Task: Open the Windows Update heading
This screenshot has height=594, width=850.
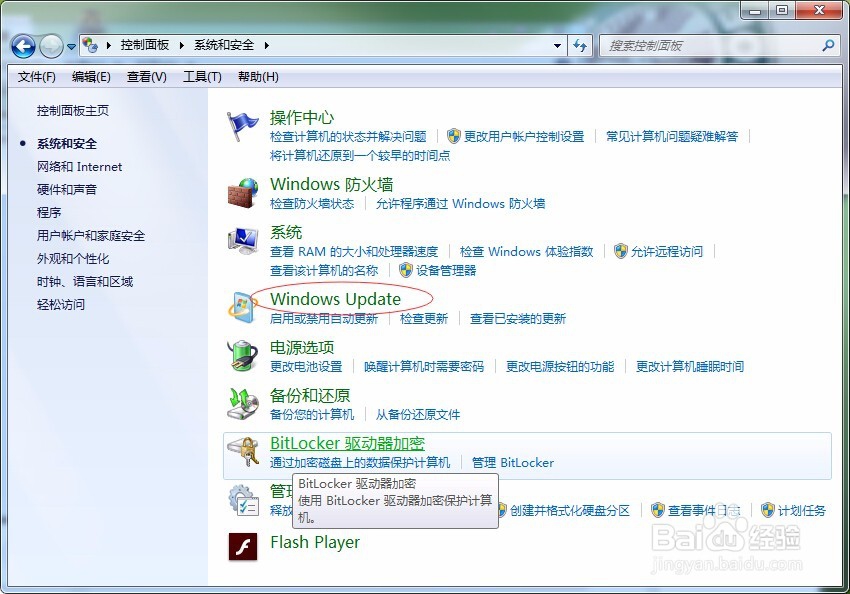Action: (336, 299)
